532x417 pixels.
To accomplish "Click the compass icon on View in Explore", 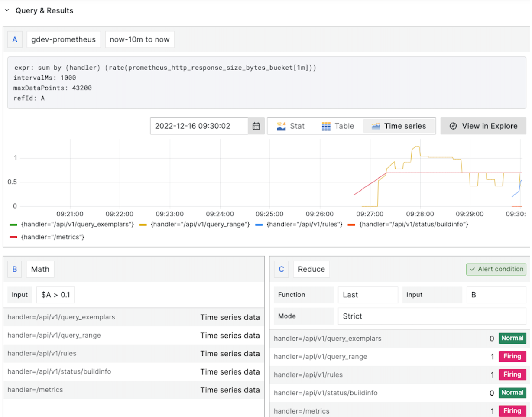I will 453,126.
